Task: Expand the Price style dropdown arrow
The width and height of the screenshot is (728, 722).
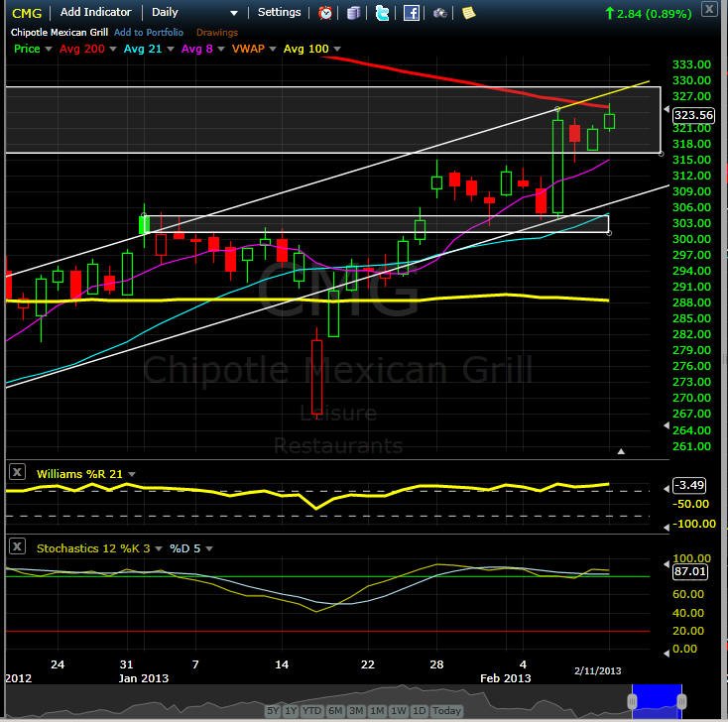Action: click(49, 50)
